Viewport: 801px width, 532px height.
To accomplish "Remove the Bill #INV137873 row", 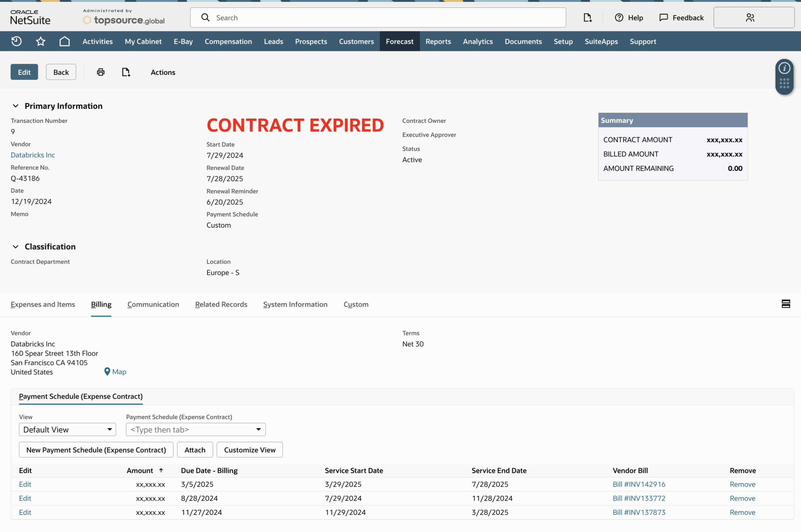I will [742, 513].
